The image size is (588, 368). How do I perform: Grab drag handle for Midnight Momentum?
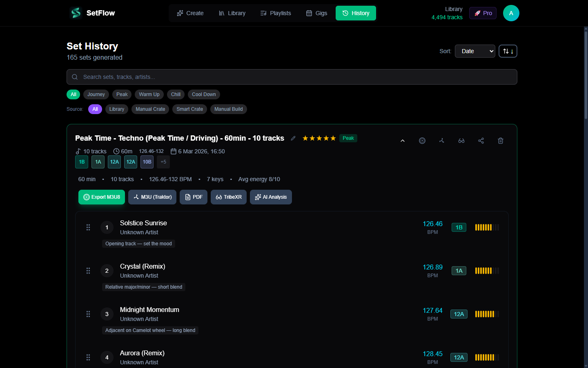(88, 314)
